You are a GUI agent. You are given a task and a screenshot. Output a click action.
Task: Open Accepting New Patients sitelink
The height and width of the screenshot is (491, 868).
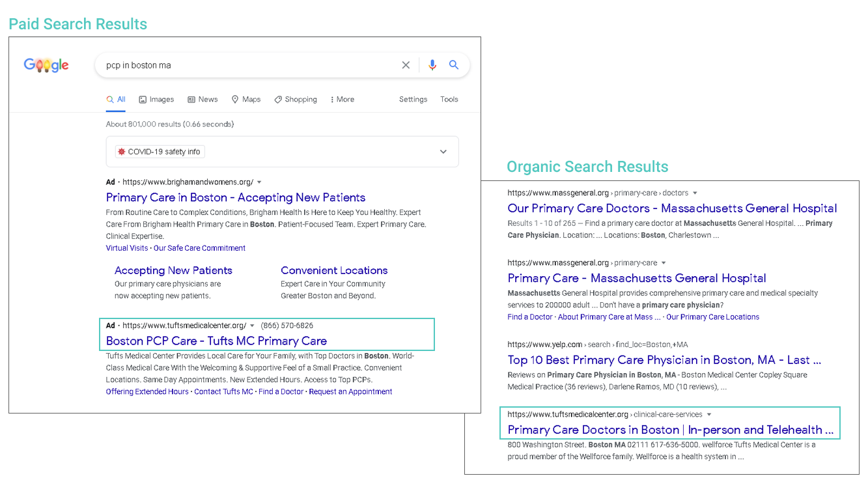173,270
